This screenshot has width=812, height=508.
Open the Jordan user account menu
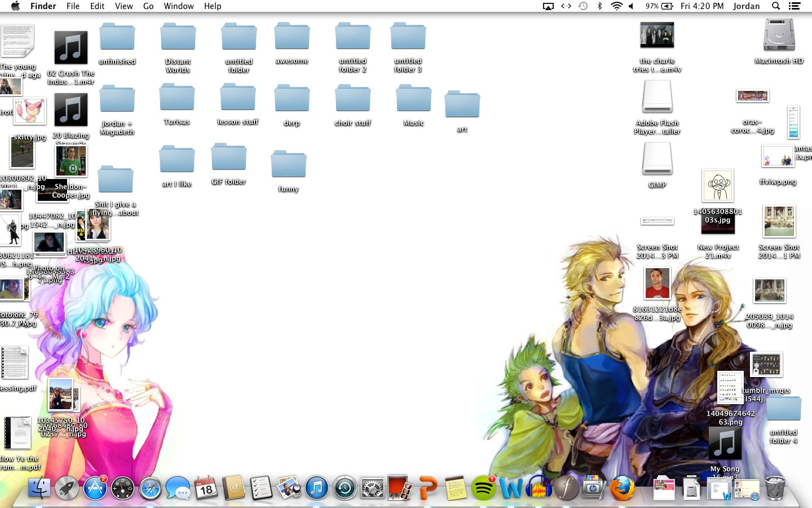[746, 6]
